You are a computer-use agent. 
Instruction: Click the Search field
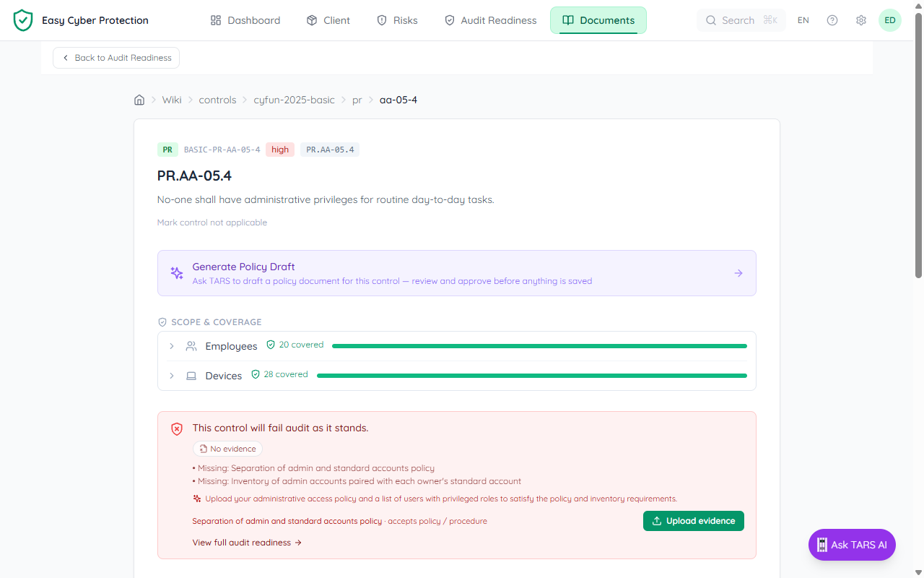tap(741, 20)
